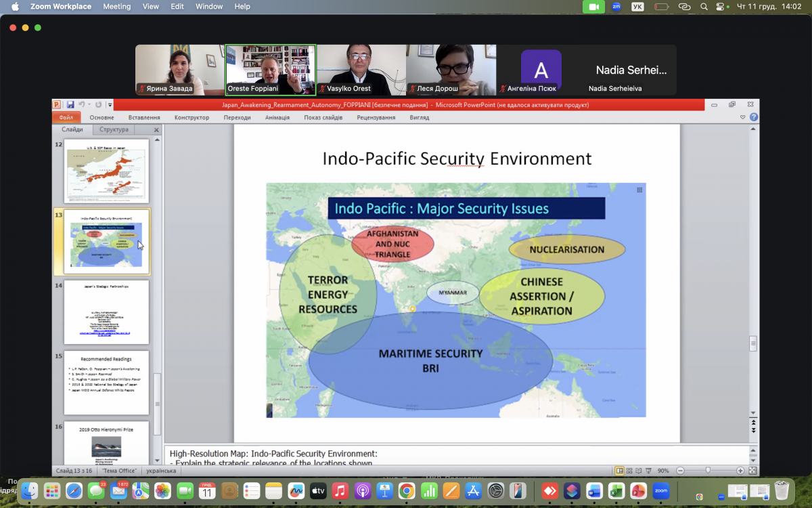The image size is (812, 508).
Task: Click the zoom in plus button
Action: [740, 471]
